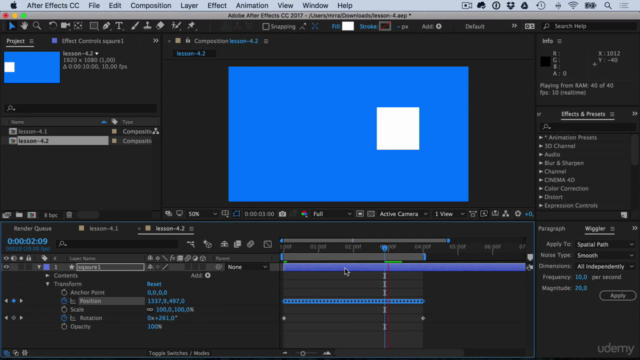
Task: Select the Hand tool
Action: [24, 26]
